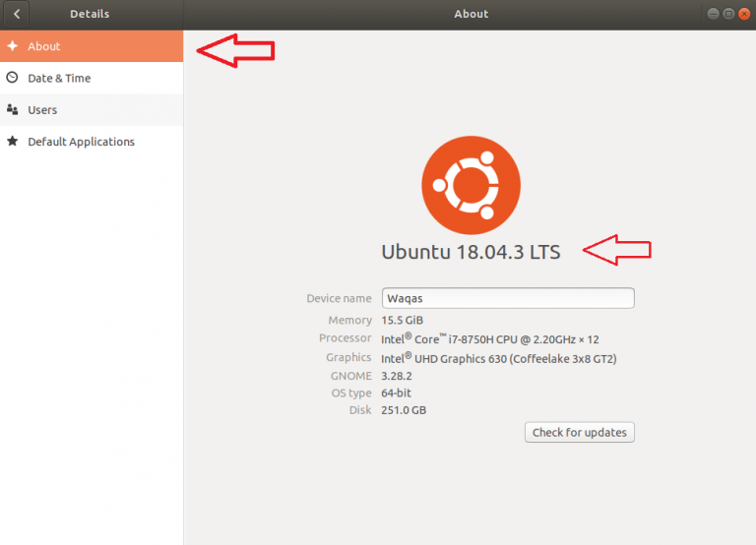Click the Device name label
This screenshot has width=756, height=545.
339,298
